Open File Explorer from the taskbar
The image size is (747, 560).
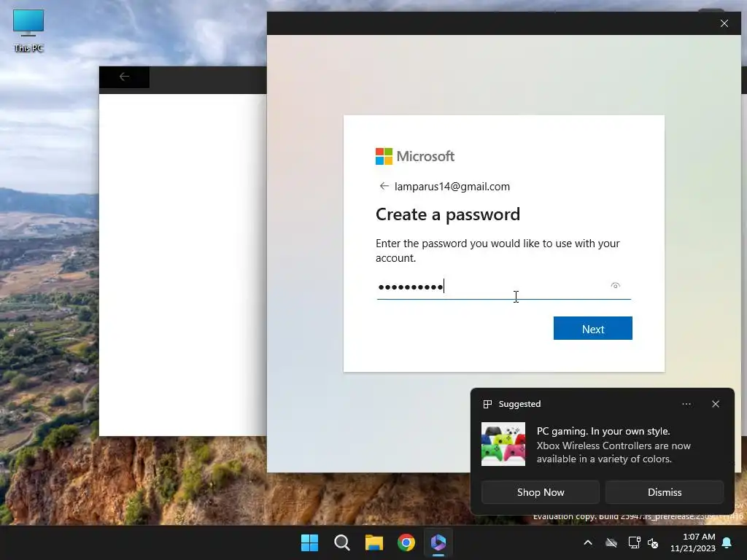click(374, 542)
